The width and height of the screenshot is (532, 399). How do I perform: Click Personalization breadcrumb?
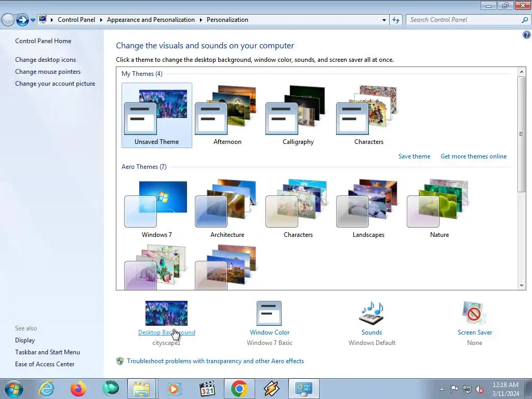[228, 20]
